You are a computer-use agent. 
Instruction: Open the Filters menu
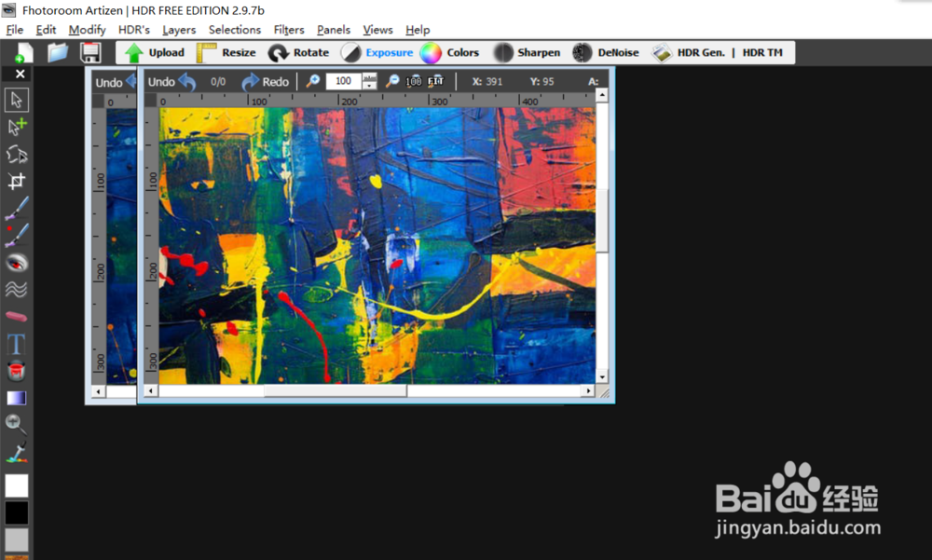pos(289,30)
